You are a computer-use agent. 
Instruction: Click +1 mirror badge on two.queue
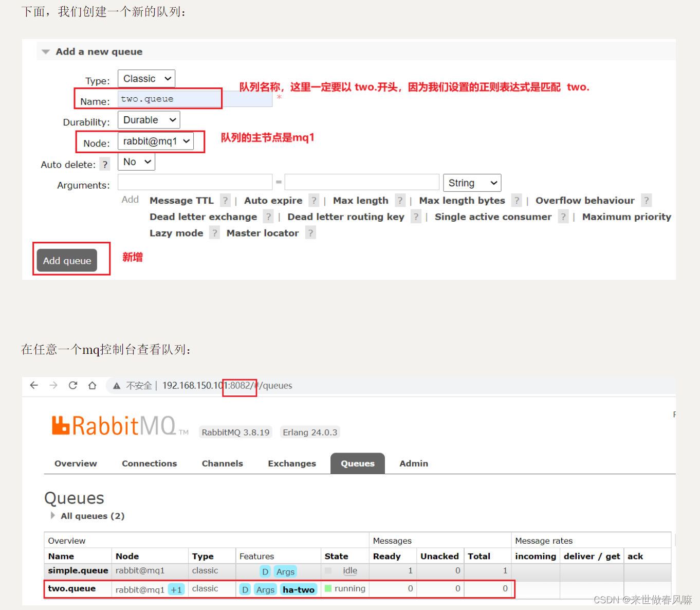click(x=176, y=589)
